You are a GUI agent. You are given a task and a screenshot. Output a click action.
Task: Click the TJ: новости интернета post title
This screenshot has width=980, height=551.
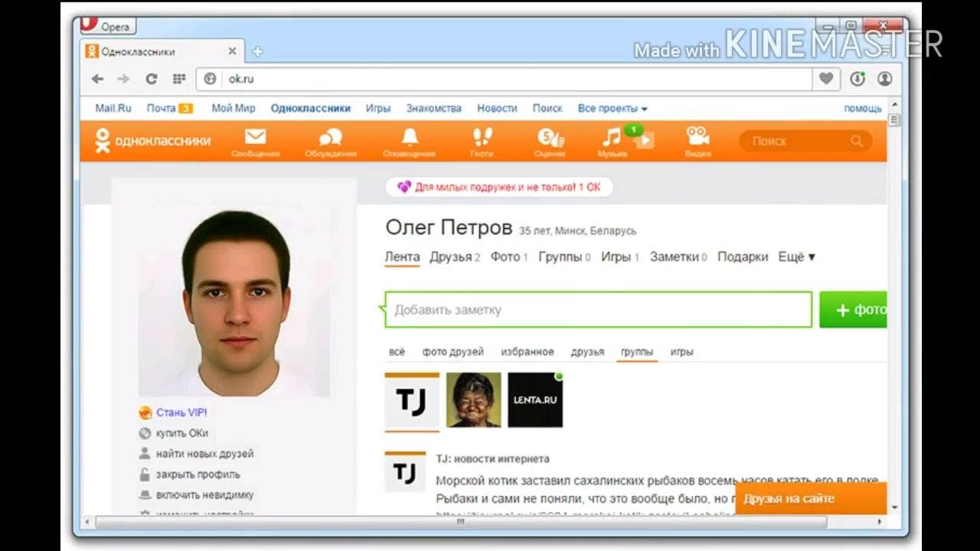click(x=492, y=459)
